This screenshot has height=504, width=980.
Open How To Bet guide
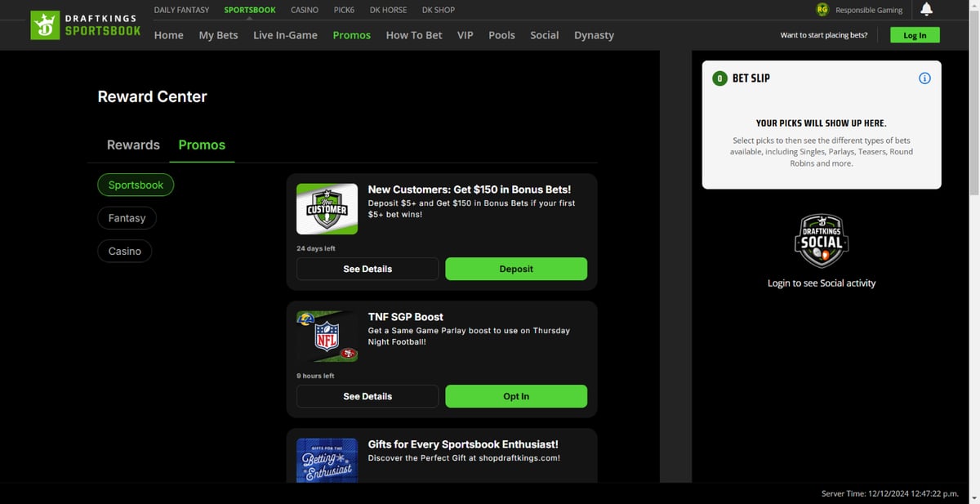pos(414,35)
